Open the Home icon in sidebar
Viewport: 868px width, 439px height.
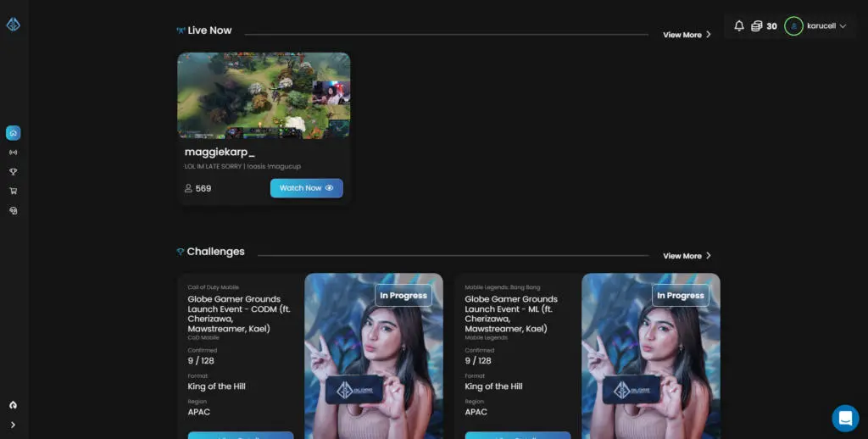click(14, 133)
